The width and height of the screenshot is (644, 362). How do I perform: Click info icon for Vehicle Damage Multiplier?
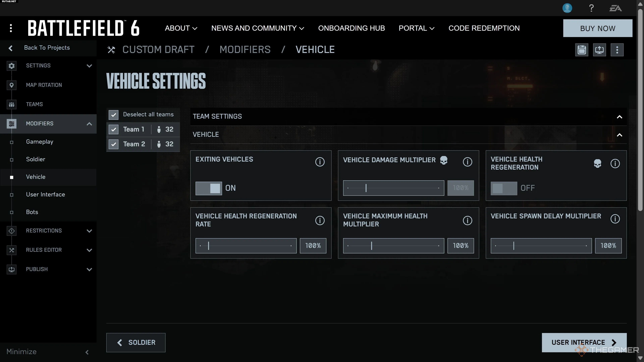(467, 162)
